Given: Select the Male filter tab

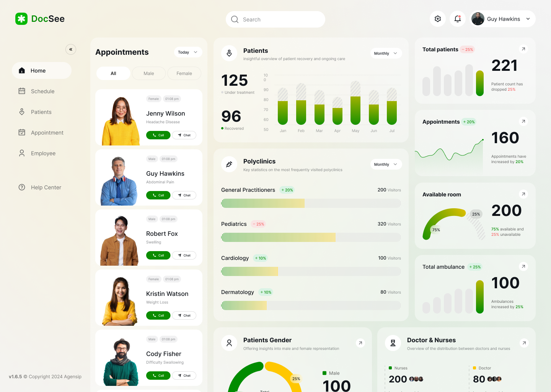Looking at the screenshot, I should (x=149, y=73).
